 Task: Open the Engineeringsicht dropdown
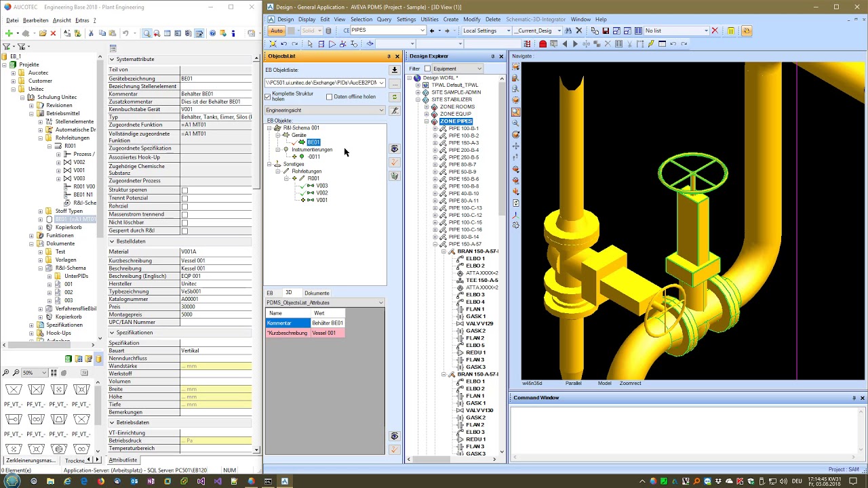[x=381, y=110]
